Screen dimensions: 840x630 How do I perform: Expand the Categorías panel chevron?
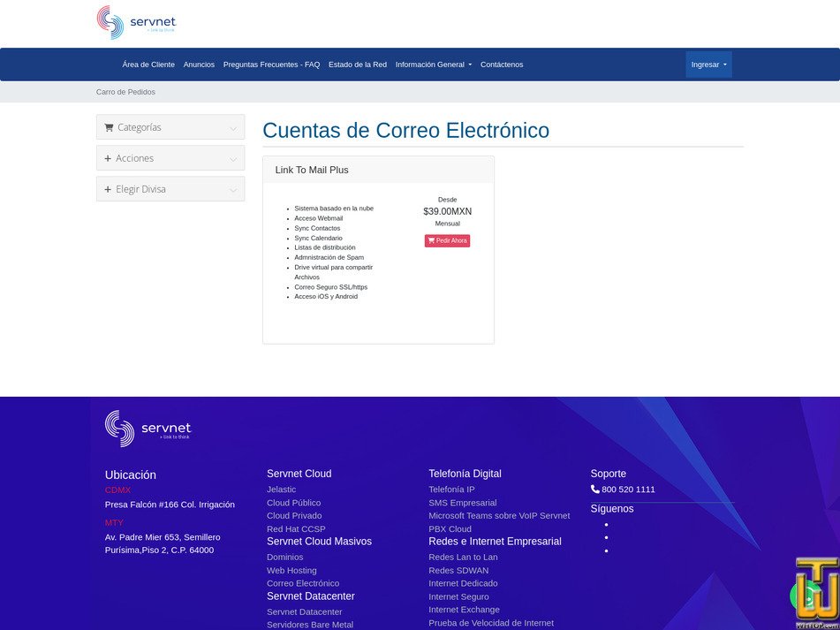(233, 129)
